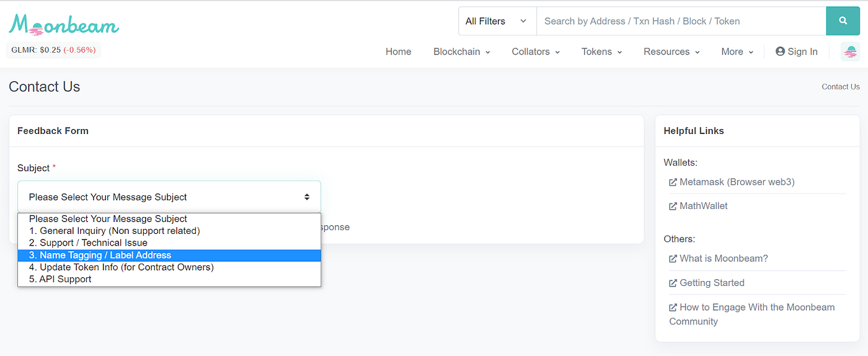Image resolution: width=868 pixels, height=356 pixels.
Task: Choose 'Please Select Your Message Subject' option
Action: pos(169,219)
